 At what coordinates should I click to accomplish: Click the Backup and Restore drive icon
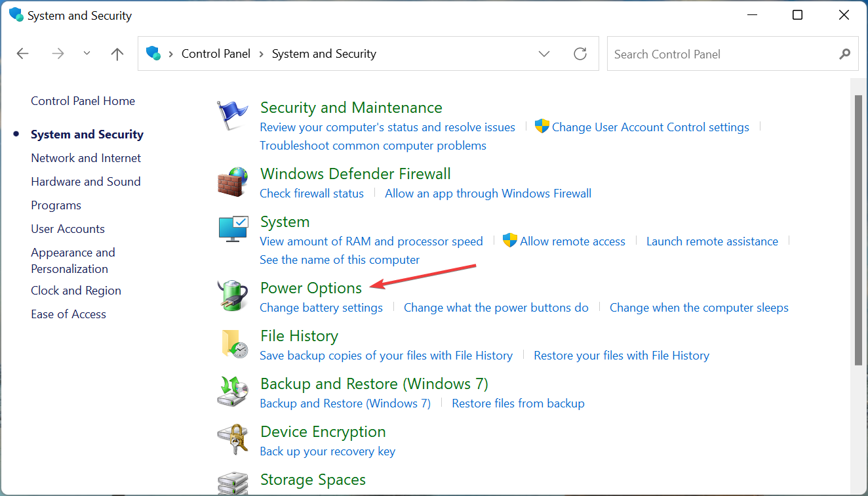pyautogui.click(x=233, y=391)
